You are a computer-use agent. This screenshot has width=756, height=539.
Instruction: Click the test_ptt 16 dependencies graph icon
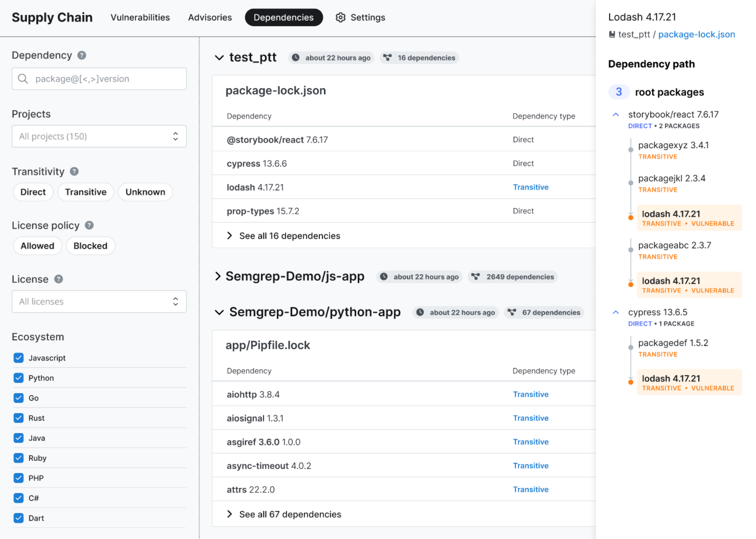pyautogui.click(x=387, y=58)
